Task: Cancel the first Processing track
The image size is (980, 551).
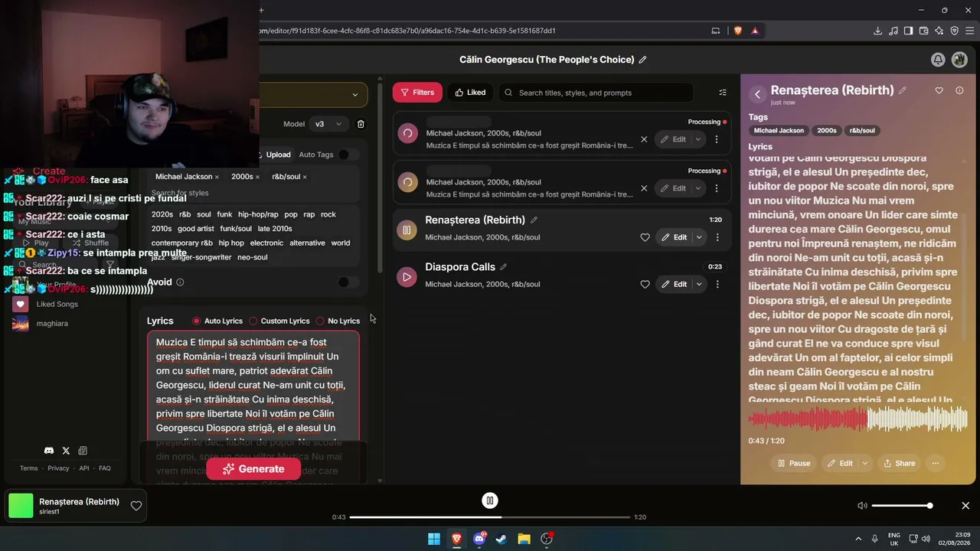Action: (644, 139)
